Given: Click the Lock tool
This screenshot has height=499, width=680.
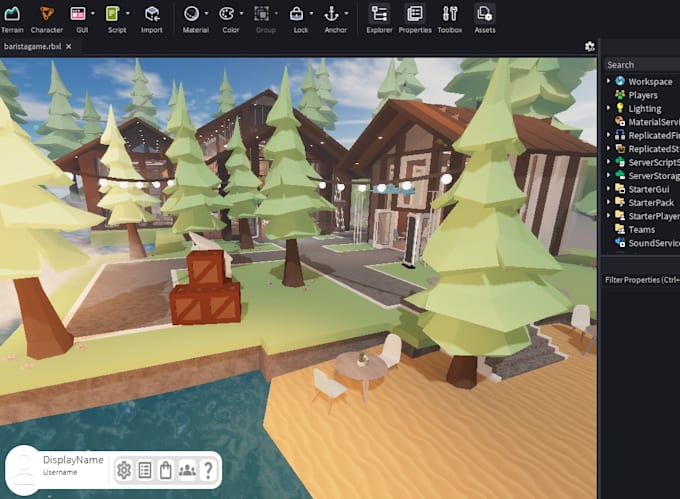Looking at the screenshot, I should point(298,20).
